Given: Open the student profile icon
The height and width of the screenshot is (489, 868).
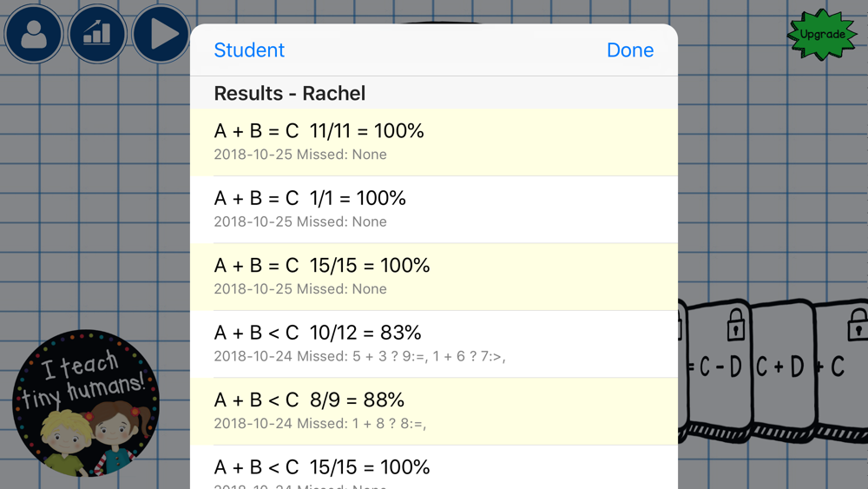Looking at the screenshot, I should pos(34,34).
